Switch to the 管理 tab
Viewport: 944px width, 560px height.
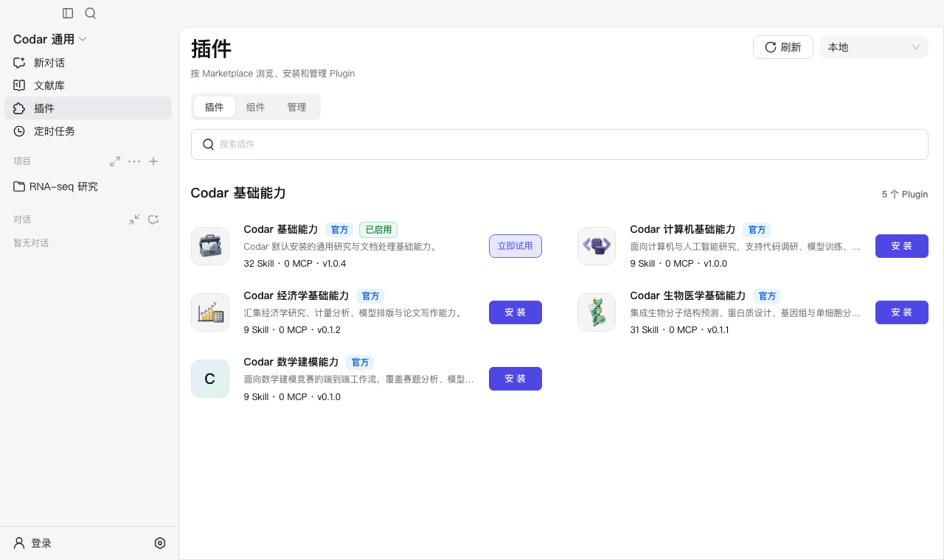click(297, 107)
